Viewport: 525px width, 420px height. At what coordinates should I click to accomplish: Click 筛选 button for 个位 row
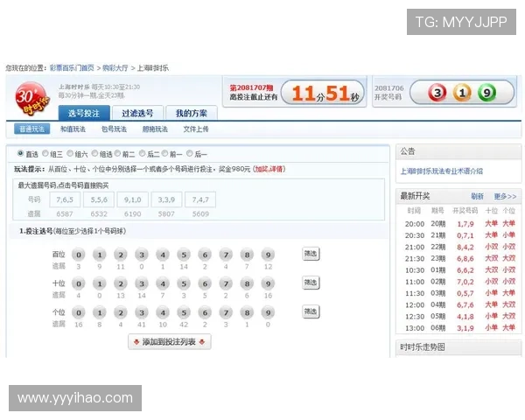311,311
